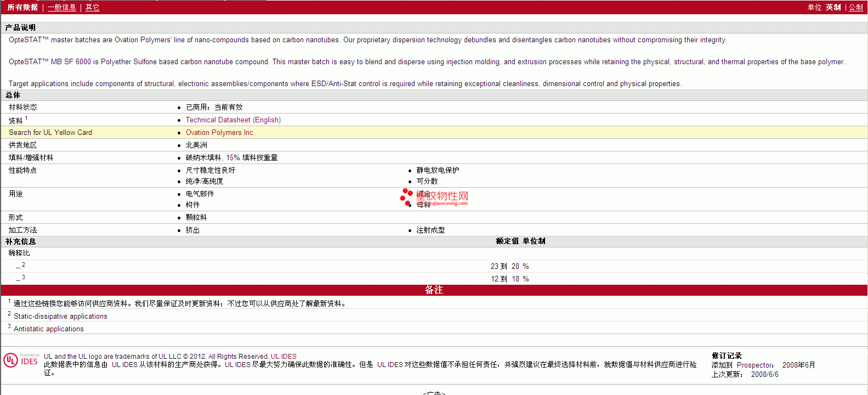Viewport: 868px width, 395px height.
Task: Click the 性能特点 row label
Action: pos(23,170)
